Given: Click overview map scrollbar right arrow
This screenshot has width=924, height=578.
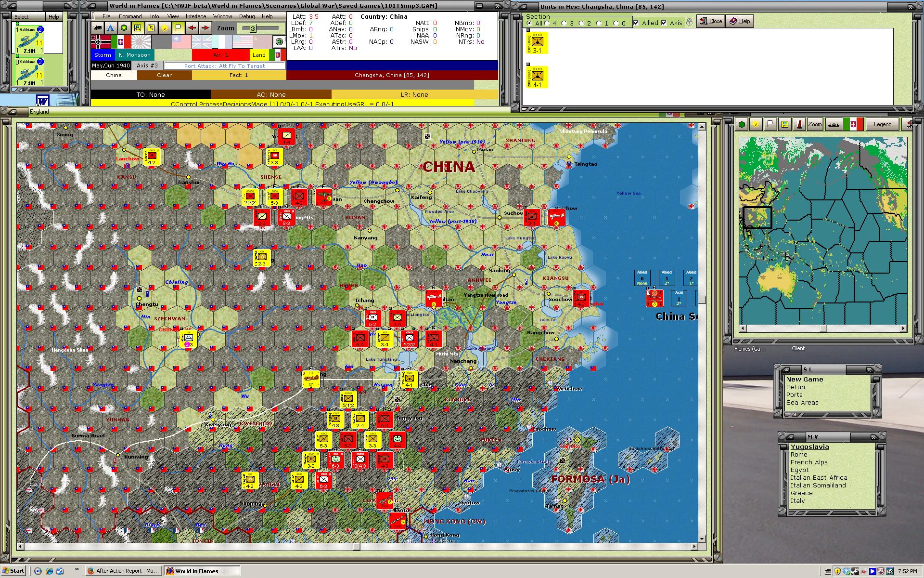Looking at the screenshot, I should 903,328.
